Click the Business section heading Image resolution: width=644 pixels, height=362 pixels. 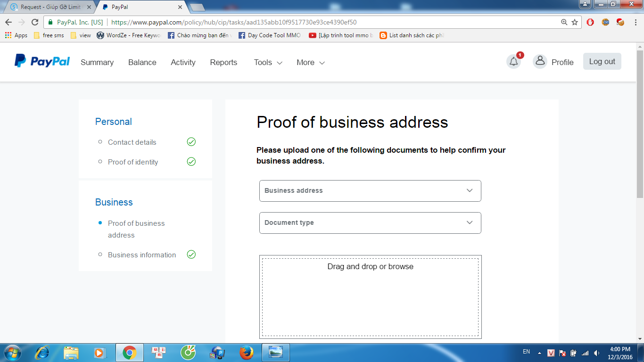pyautogui.click(x=114, y=202)
